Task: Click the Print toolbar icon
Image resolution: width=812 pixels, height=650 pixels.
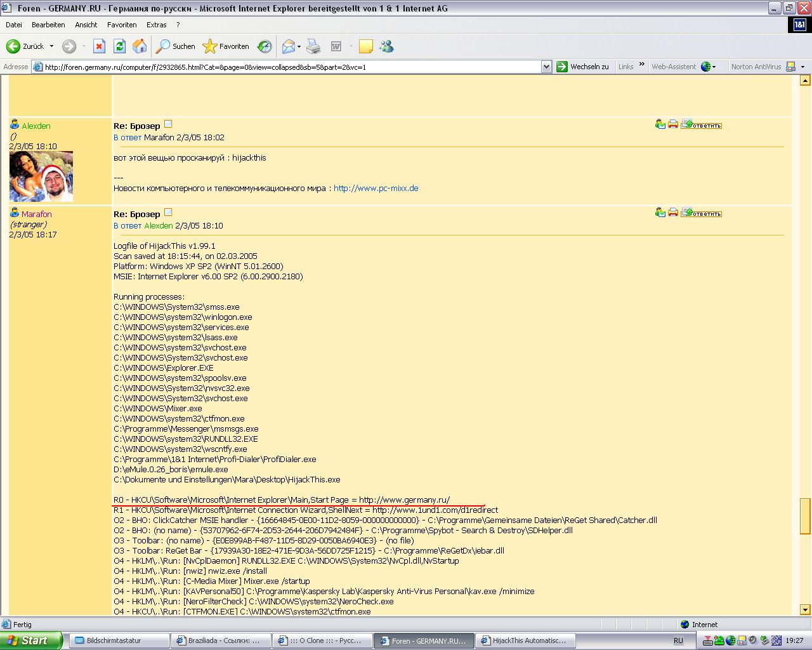Action: click(313, 46)
